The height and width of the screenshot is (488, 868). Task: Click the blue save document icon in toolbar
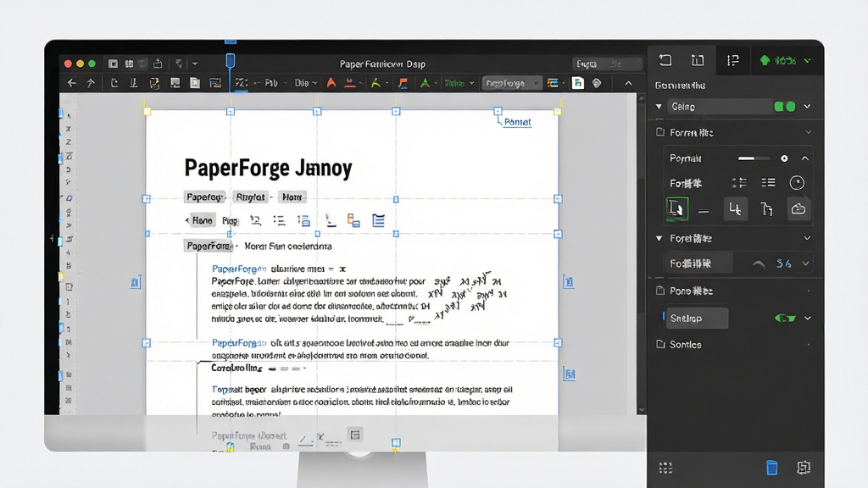coord(577,83)
